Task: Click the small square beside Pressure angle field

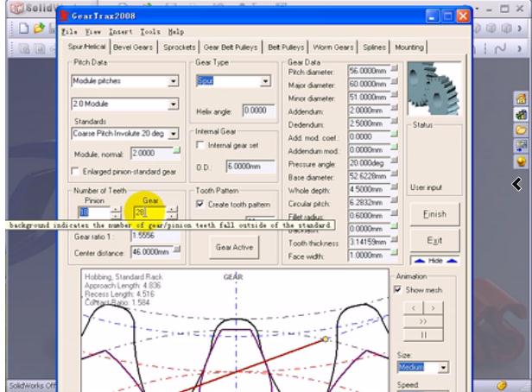Action: [x=394, y=161]
